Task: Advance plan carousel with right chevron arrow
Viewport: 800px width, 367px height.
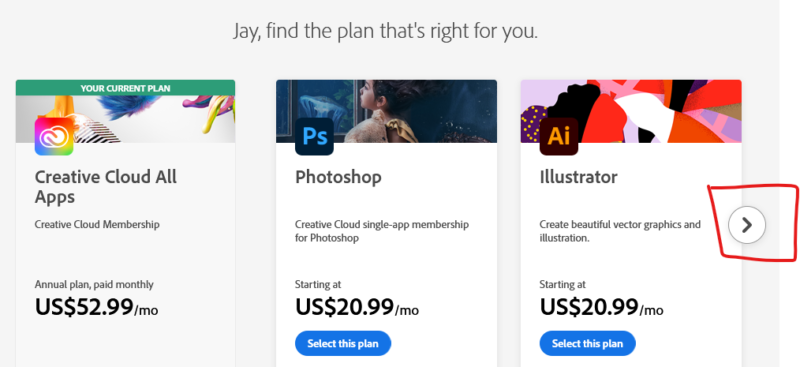Action: 747,225
